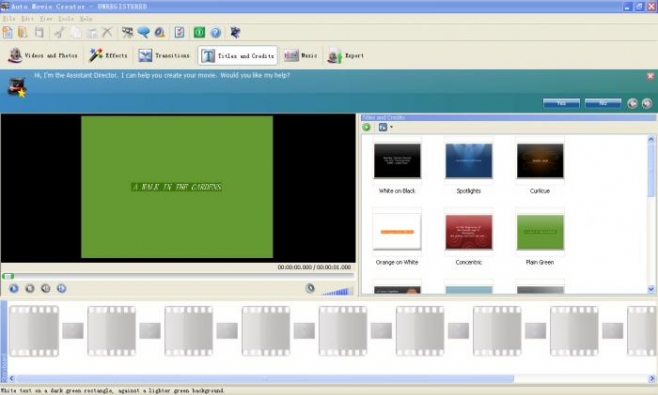Click the delete X toolbar icon
The image size is (658, 395).
tap(107, 32)
